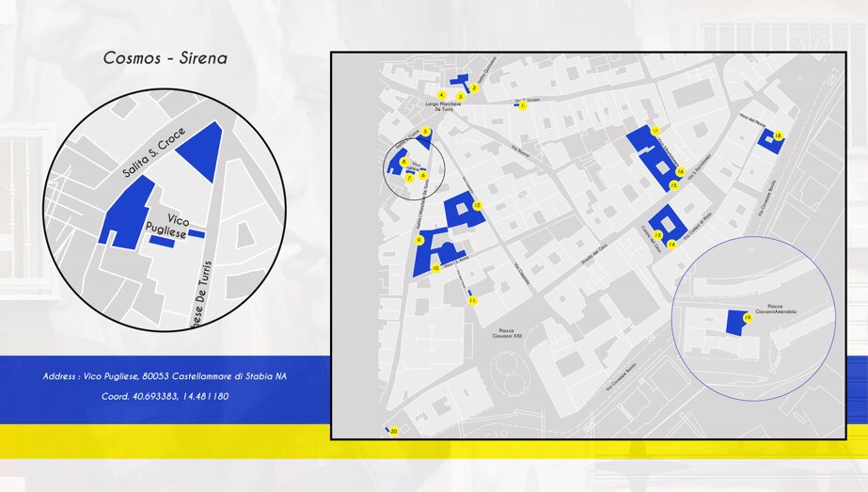Click the 'Largo Marchese De Turris' map label
The image size is (868, 492).
click(x=444, y=107)
